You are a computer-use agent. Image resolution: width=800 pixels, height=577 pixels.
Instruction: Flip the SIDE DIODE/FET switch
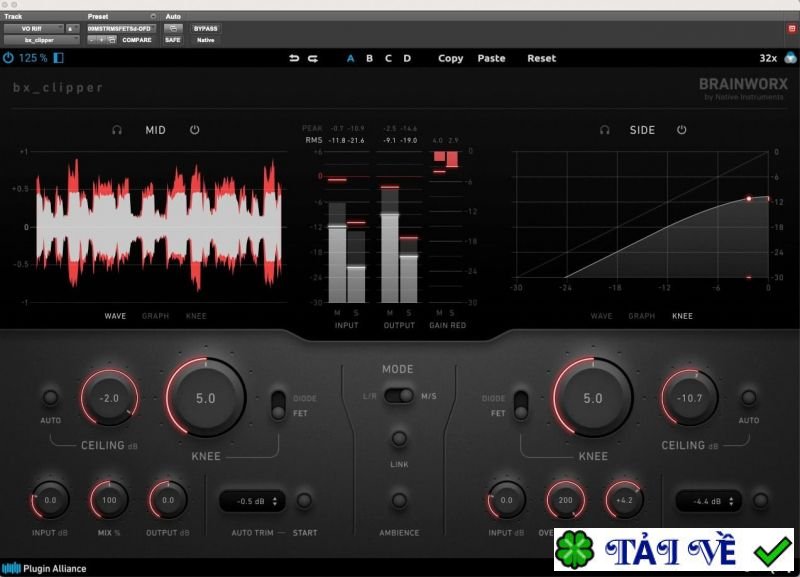click(x=521, y=406)
